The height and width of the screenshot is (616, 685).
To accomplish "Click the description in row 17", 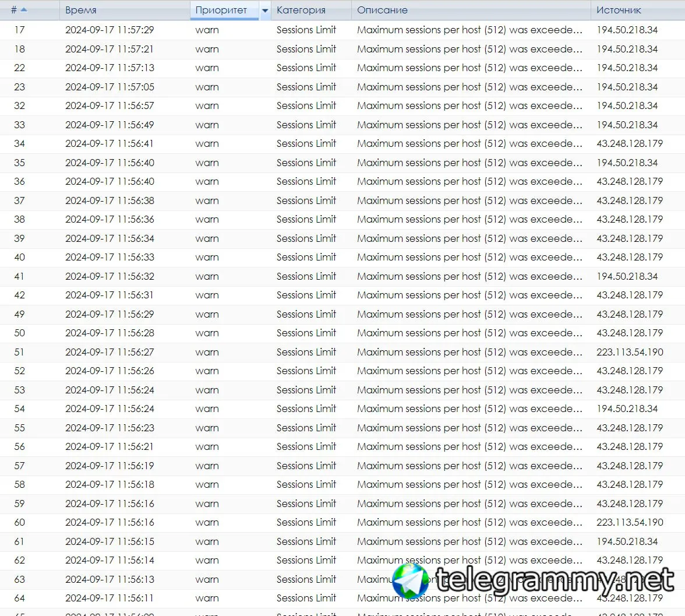I will tap(469, 30).
